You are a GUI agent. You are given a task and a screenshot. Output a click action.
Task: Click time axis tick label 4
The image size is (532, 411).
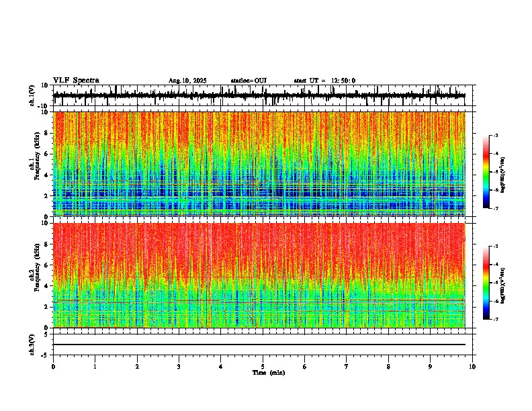pos(221,367)
